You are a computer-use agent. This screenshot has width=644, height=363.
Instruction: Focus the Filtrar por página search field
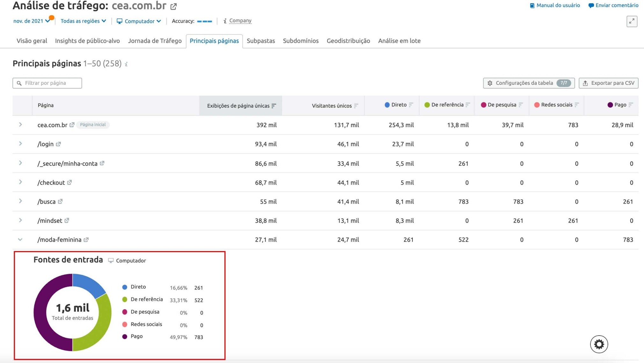(47, 83)
